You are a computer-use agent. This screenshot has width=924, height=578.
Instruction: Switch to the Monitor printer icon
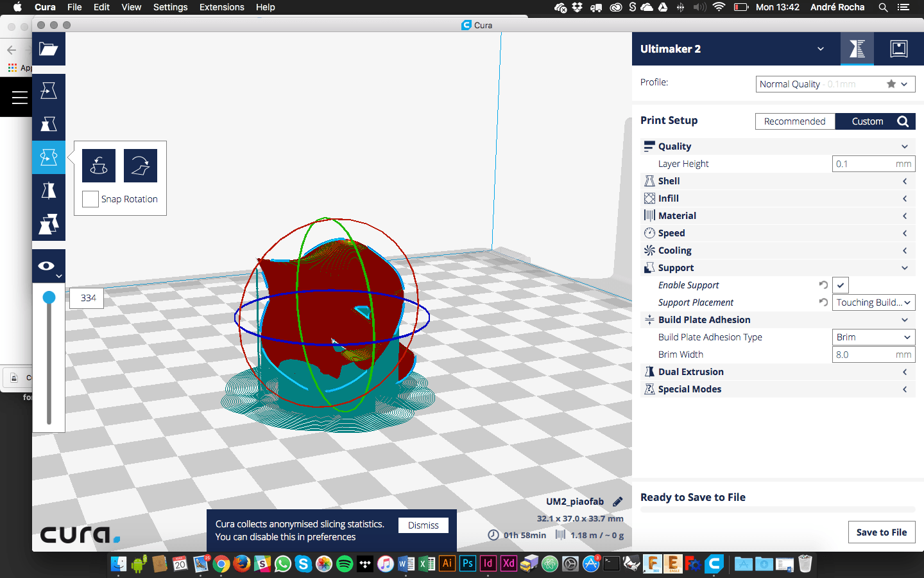click(x=899, y=49)
